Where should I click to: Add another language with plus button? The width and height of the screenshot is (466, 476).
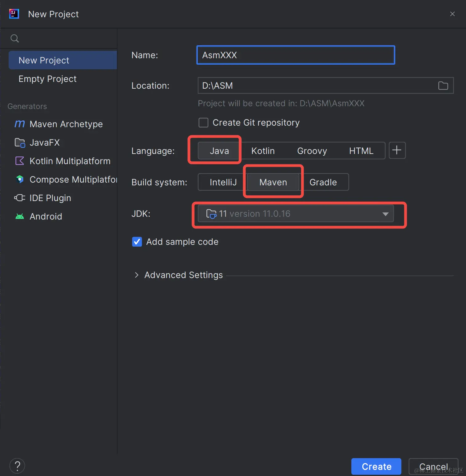tap(397, 150)
